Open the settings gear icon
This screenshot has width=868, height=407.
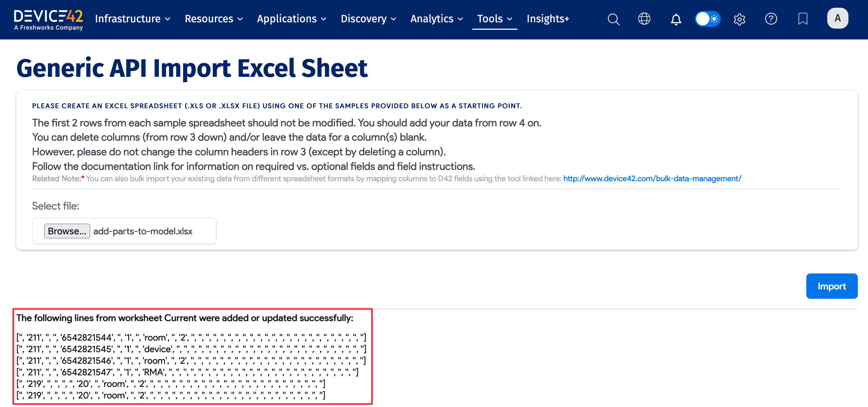739,19
